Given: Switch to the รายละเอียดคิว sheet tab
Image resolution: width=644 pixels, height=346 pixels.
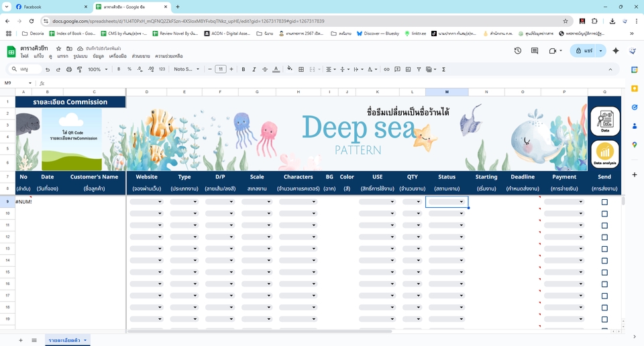Looking at the screenshot, I should pos(64,341).
